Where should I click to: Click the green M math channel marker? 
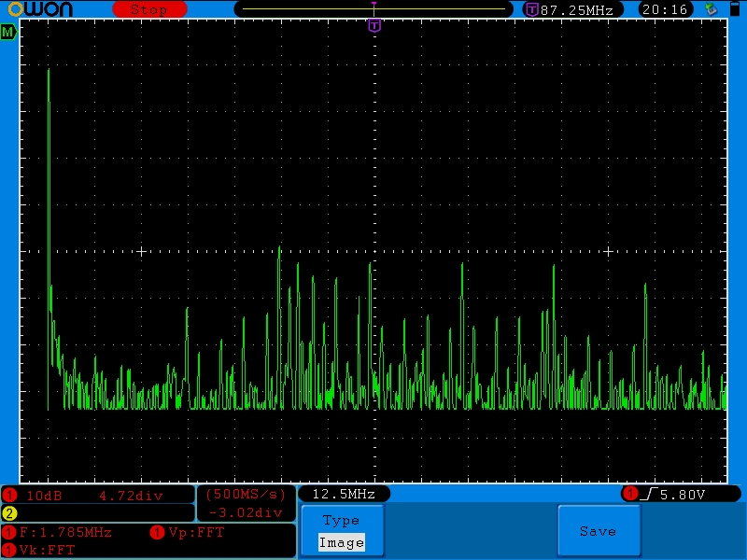click(x=8, y=33)
